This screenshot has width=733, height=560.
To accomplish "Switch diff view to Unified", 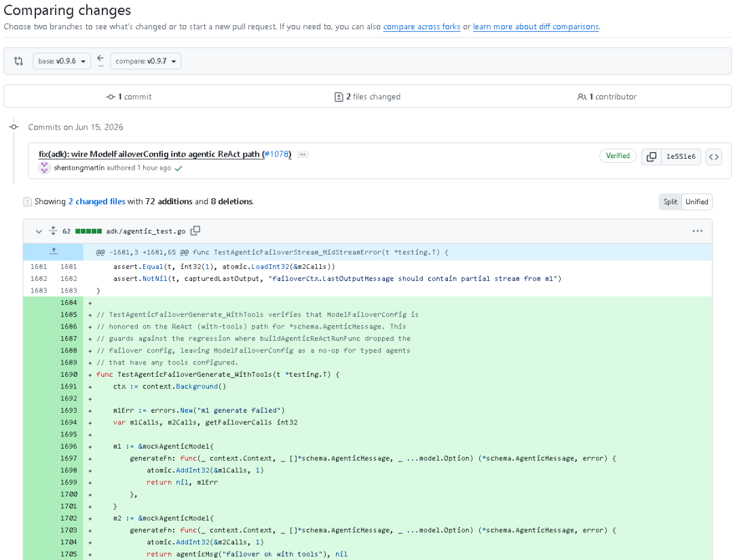I will pos(696,202).
